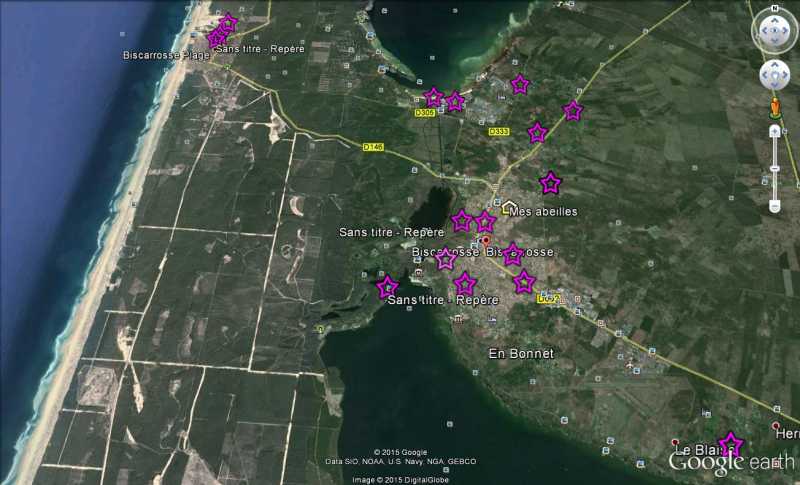
Task: Select the star marker near Le Blaise
Action: pos(731,444)
